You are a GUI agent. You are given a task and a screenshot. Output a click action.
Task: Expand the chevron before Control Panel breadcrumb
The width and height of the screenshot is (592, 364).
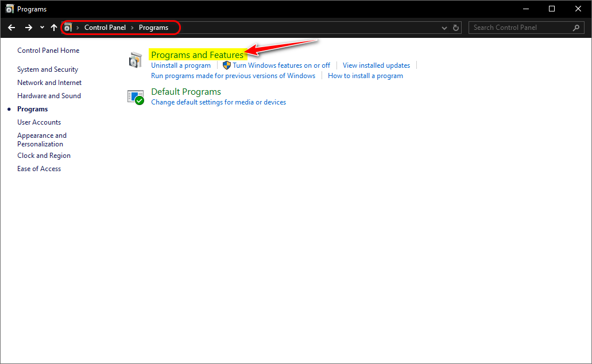[78, 28]
